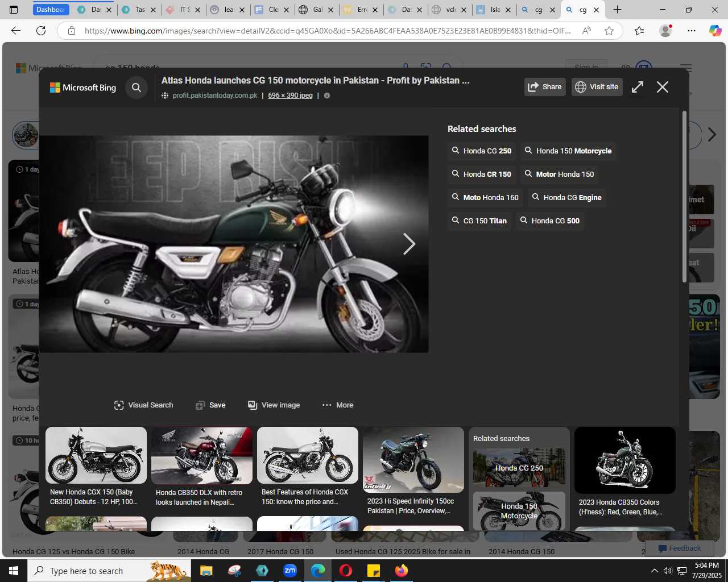Show next image using right arrow

pos(409,244)
